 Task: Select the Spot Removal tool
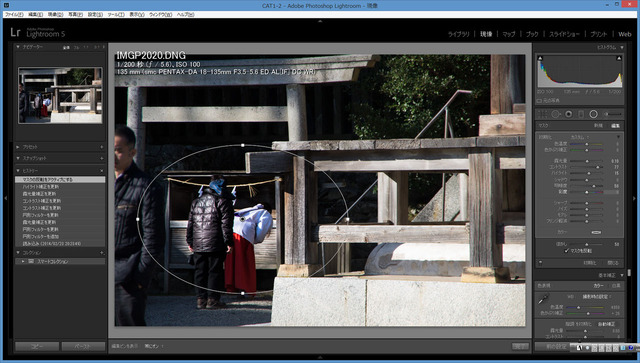(x=556, y=114)
